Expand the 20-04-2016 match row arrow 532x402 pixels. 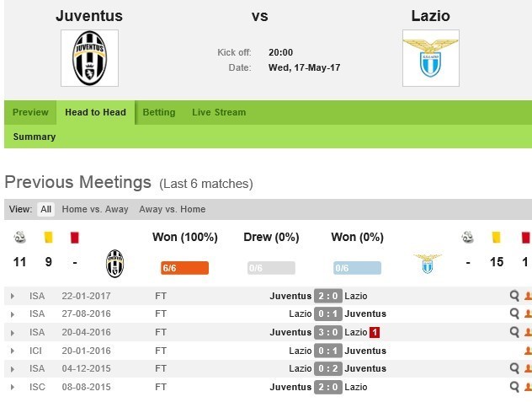[12, 332]
